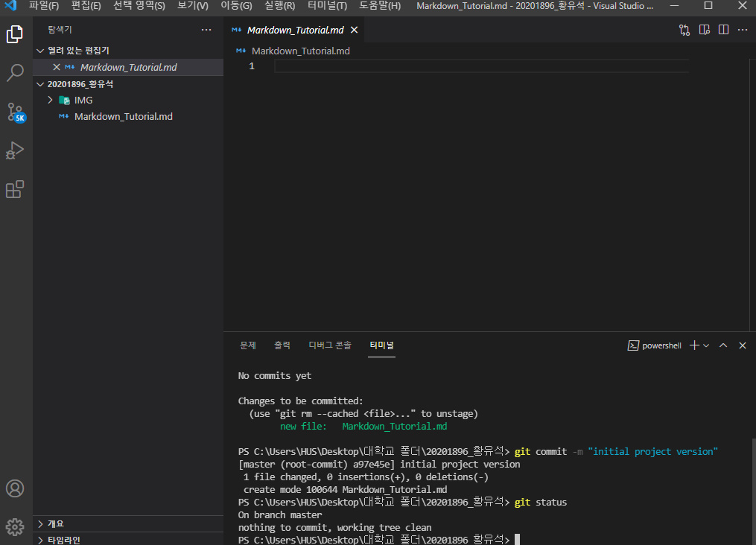Select the 터미널 terminal tab
The height and width of the screenshot is (545, 756).
point(381,345)
